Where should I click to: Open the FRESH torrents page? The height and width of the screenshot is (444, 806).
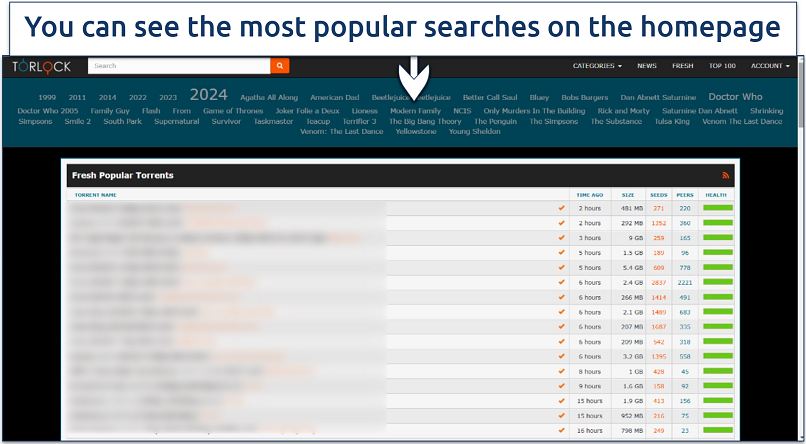[x=683, y=66]
